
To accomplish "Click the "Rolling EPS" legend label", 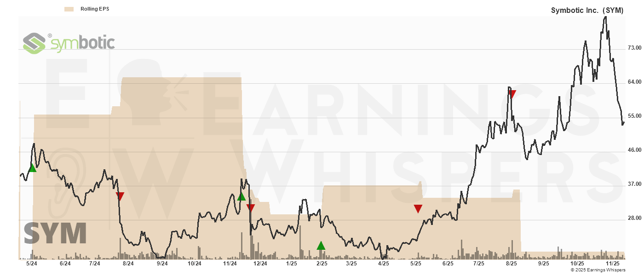I will click(x=95, y=9).
